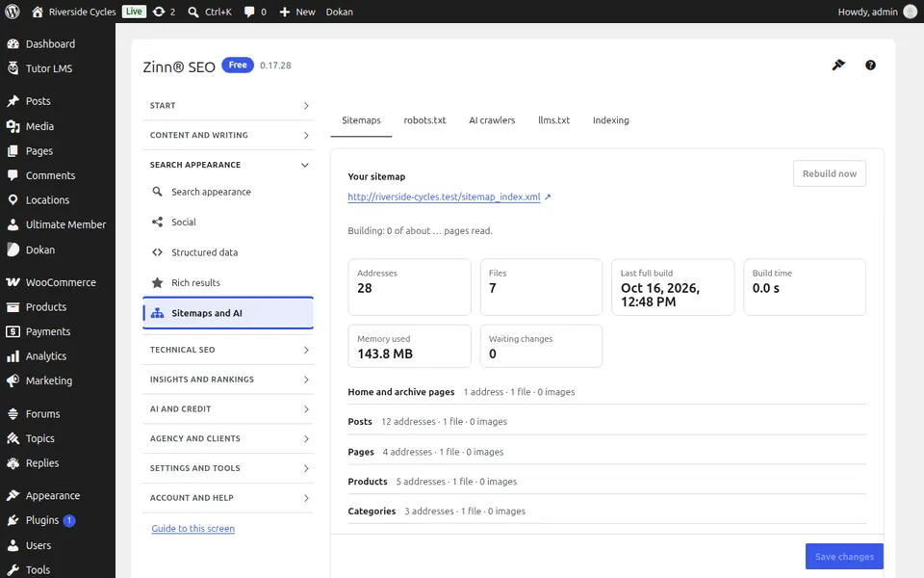
Task: Open the sitemap_index.xml link
Action: point(444,197)
